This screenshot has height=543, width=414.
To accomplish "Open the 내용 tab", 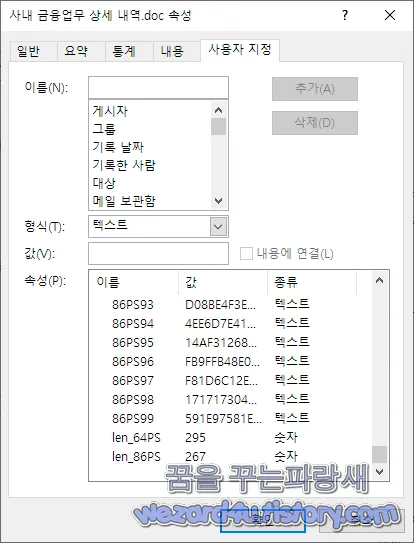I will (176, 52).
